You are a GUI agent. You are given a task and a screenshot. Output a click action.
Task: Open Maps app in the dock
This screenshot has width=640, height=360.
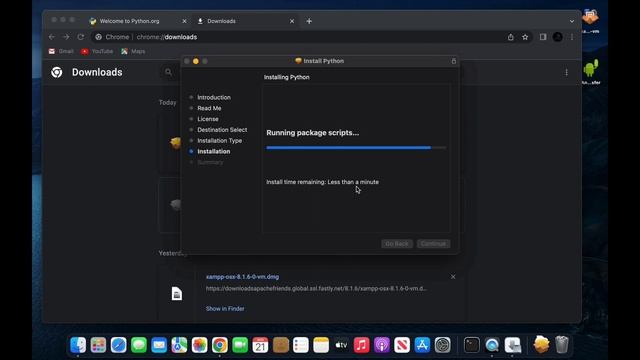179,345
